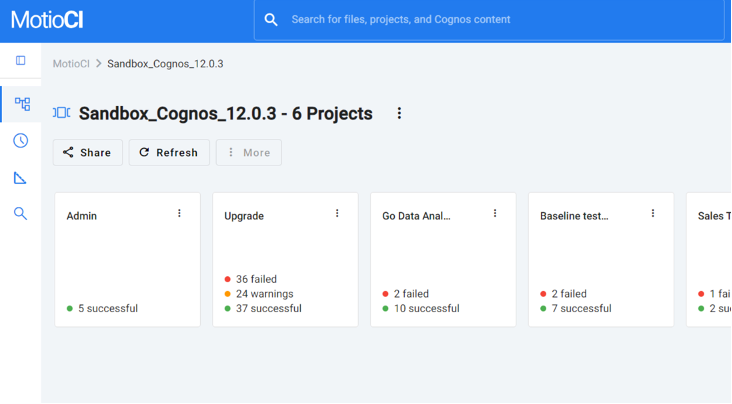Click the page title Sandbox_Cognos_12.0.3 - 6 Projects
This screenshot has height=404, width=732.
pyautogui.click(x=225, y=113)
